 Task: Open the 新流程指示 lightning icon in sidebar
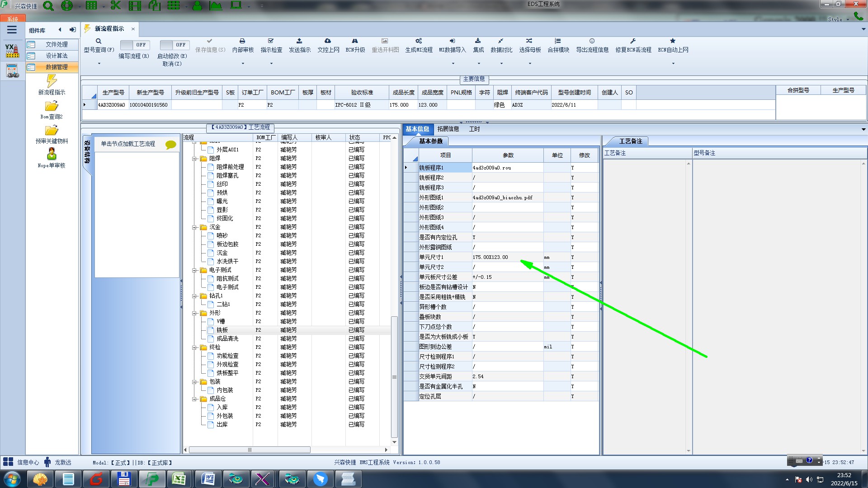[52, 81]
